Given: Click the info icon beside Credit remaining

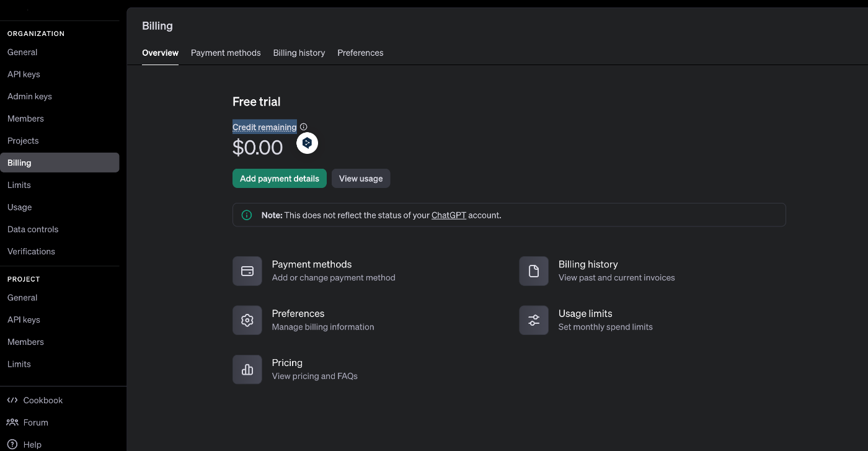Looking at the screenshot, I should [x=304, y=127].
